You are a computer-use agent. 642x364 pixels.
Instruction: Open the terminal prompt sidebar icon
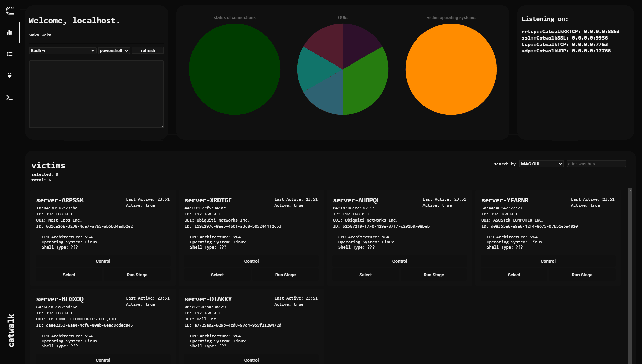point(9,98)
